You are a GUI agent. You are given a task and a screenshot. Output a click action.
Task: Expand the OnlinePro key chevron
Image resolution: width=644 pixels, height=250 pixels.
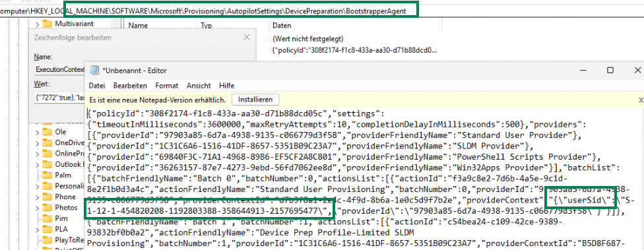pos(38,154)
